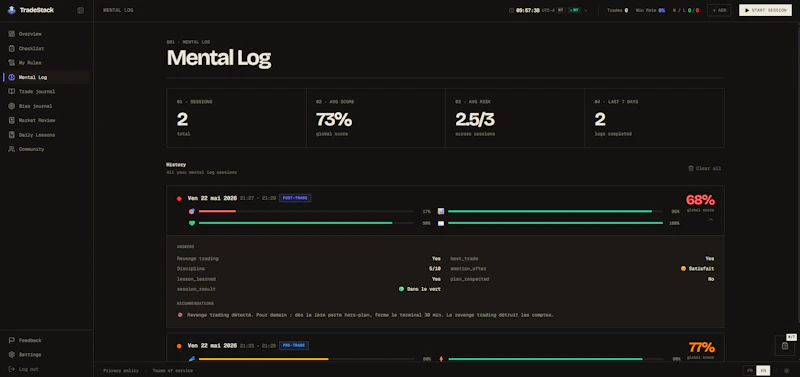This screenshot has width=800, height=377.
Task: Click the Overview grid icon in sidebar
Action: coord(12,34)
